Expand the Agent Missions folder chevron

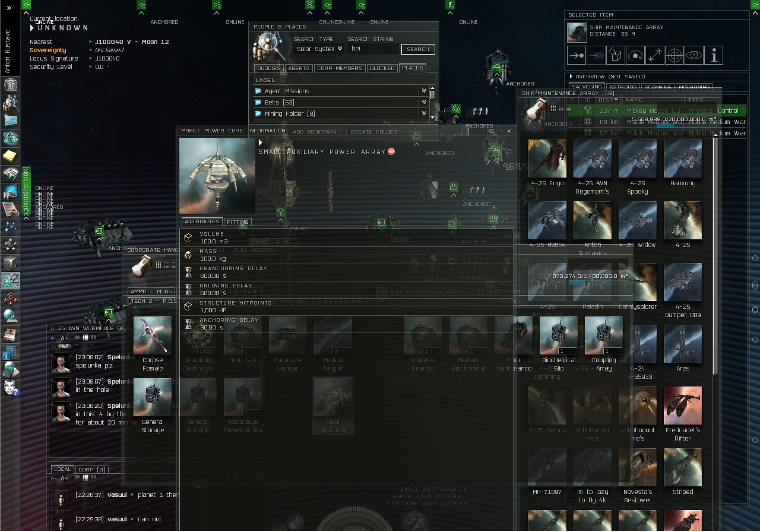coord(424,91)
